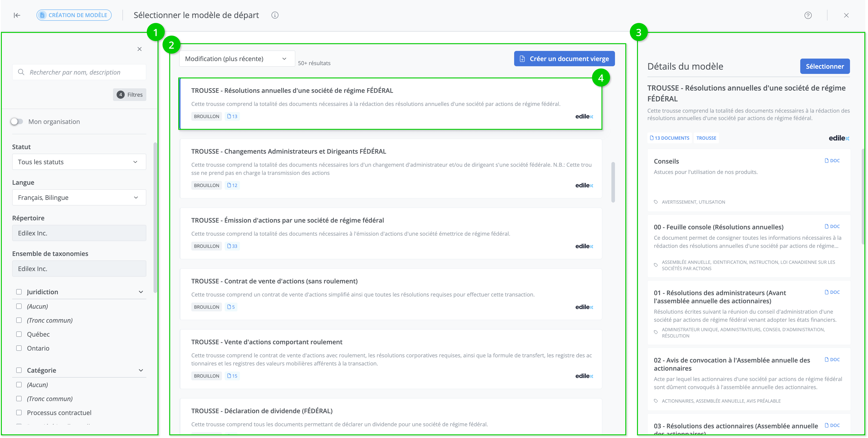Open the Statut dropdown

tap(79, 162)
